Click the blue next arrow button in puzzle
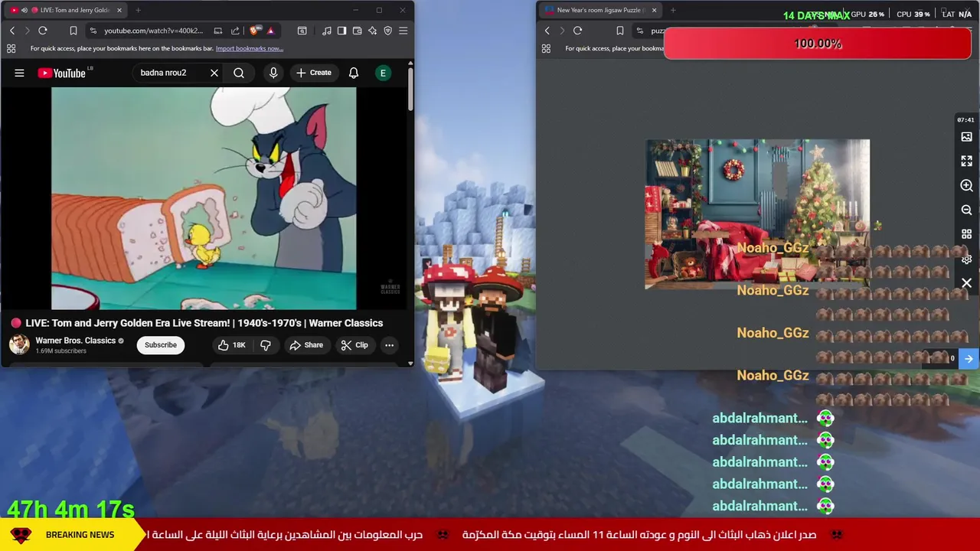 (x=969, y=358)
